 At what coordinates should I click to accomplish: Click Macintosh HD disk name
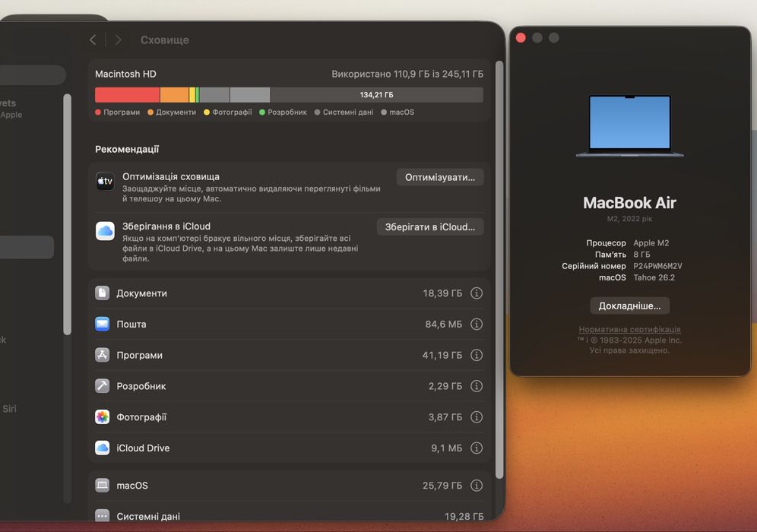pos(125,74)
